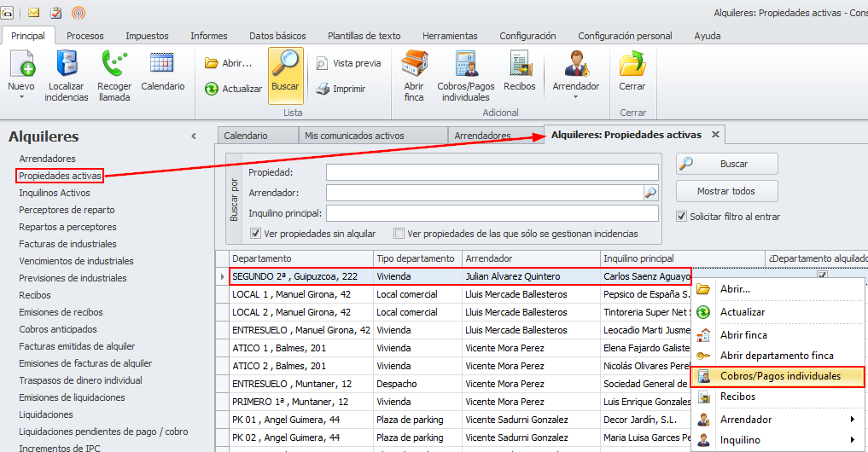The height and width of the screenshot is (452, 868).
Task: Close the Alquileres: Propiedades activas tab
Action: pos(715,135)
